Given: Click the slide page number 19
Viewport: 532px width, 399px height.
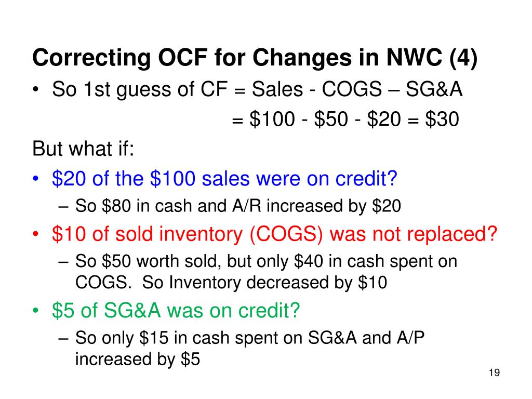Looking at the screenshot, I should [495, 373].
